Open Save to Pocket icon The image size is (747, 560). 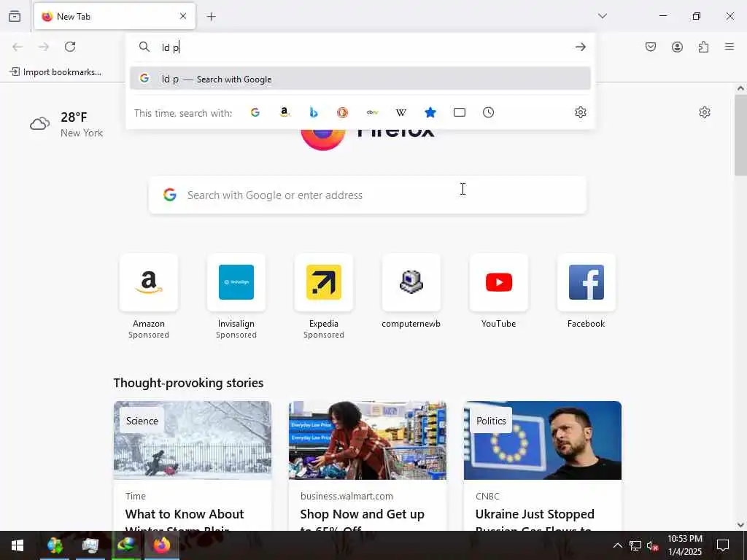coord(651,47)
